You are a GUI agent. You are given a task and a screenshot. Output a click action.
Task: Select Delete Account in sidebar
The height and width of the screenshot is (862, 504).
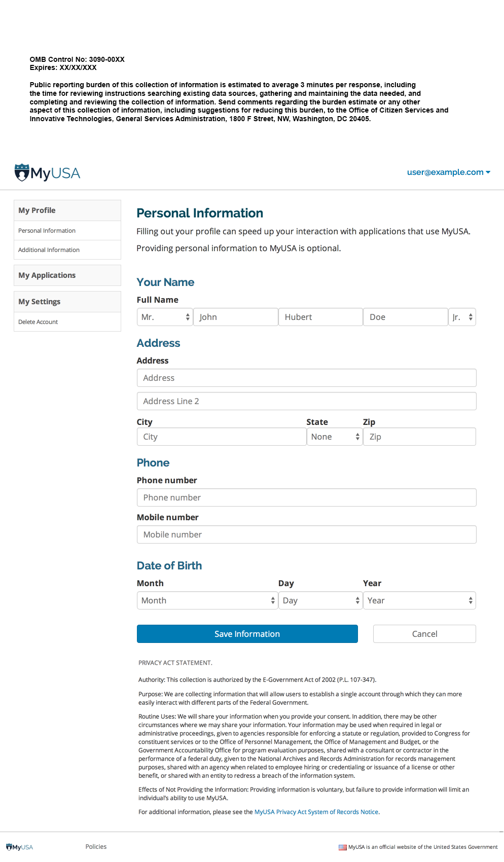point(38,322)
